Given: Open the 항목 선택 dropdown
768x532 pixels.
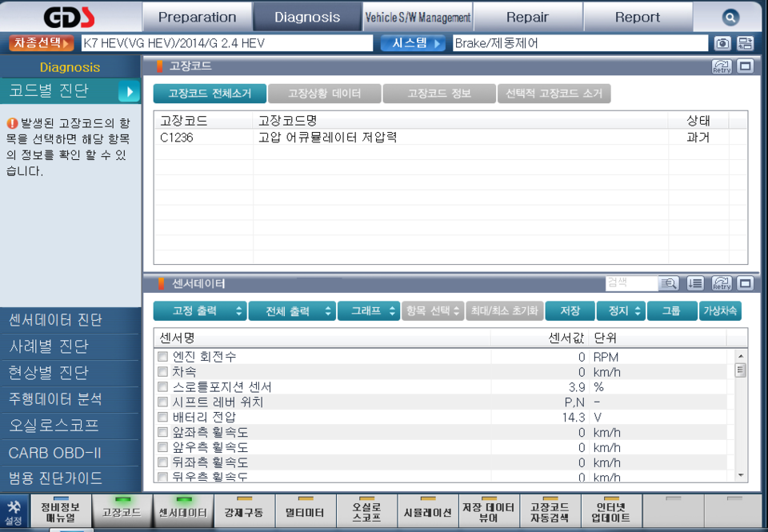Looking at the screenshot, I should pos(433,311).
